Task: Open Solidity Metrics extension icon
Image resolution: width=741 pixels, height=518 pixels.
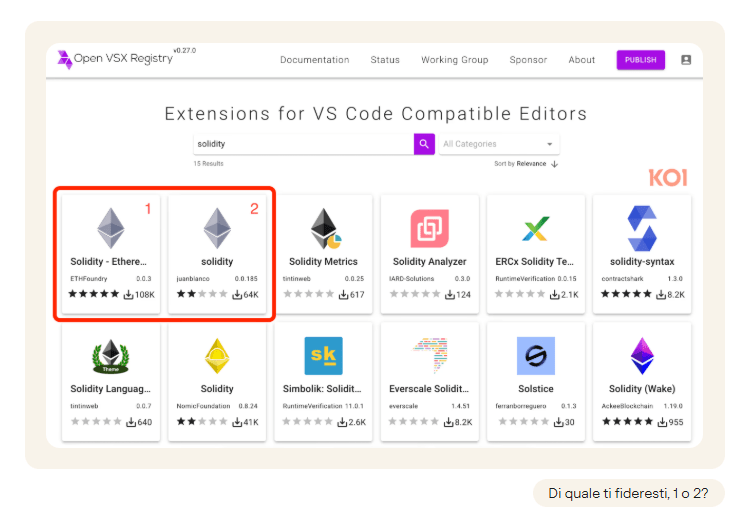Action: point(325,228)
